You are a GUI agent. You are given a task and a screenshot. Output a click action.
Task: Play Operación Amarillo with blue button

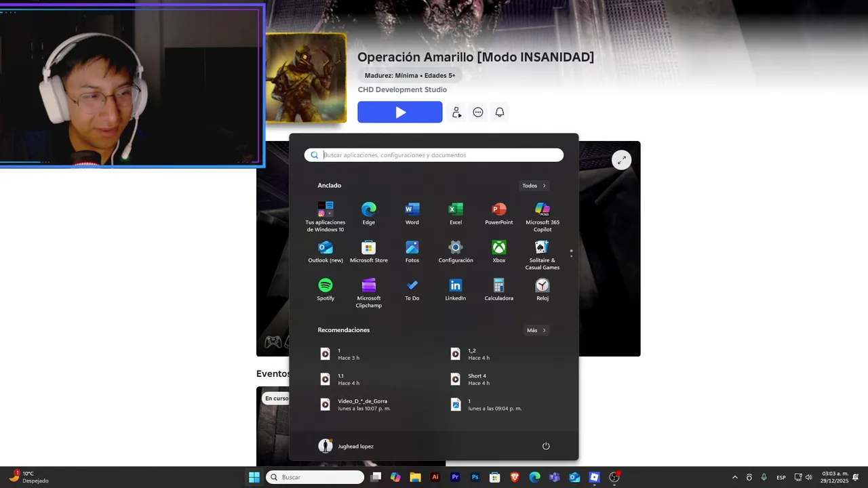pyautogui.click(x=400, y=113)
